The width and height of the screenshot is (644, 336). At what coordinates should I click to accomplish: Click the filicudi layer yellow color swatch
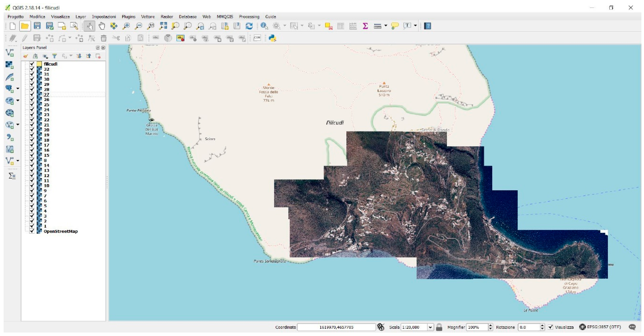(x=39, y=64)
